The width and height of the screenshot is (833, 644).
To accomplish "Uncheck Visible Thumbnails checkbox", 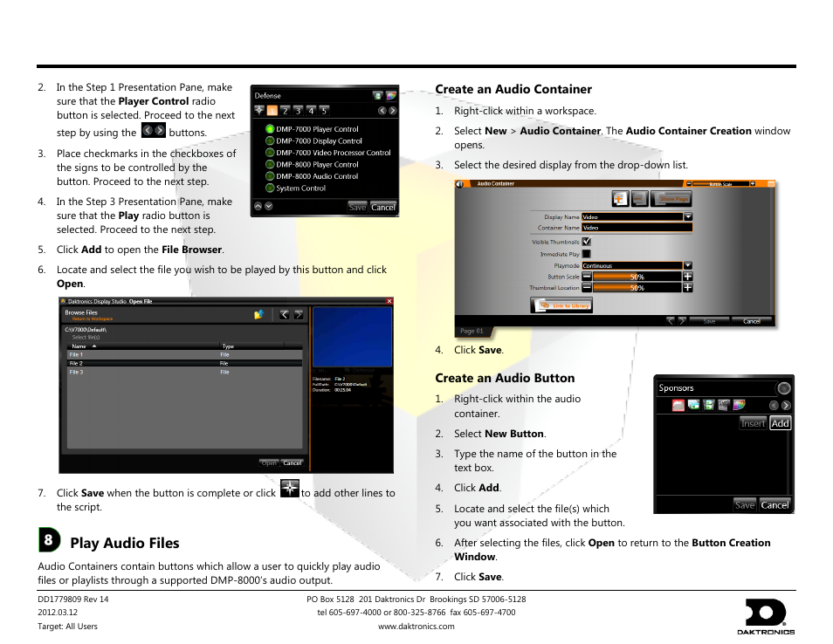I will tap(587, 242).
